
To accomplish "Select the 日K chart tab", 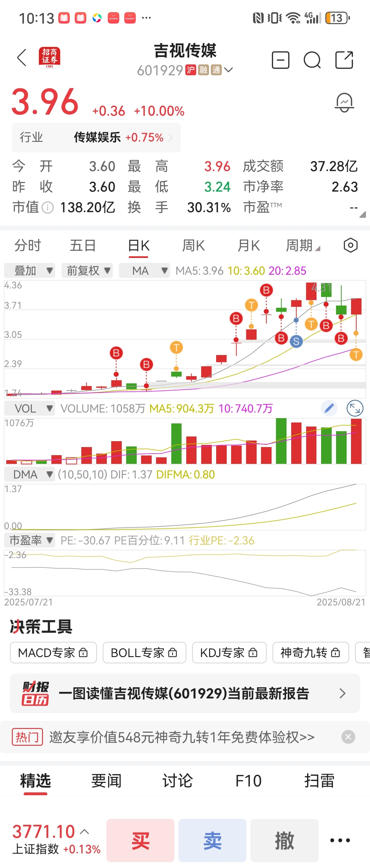I will tap(139, 246).
